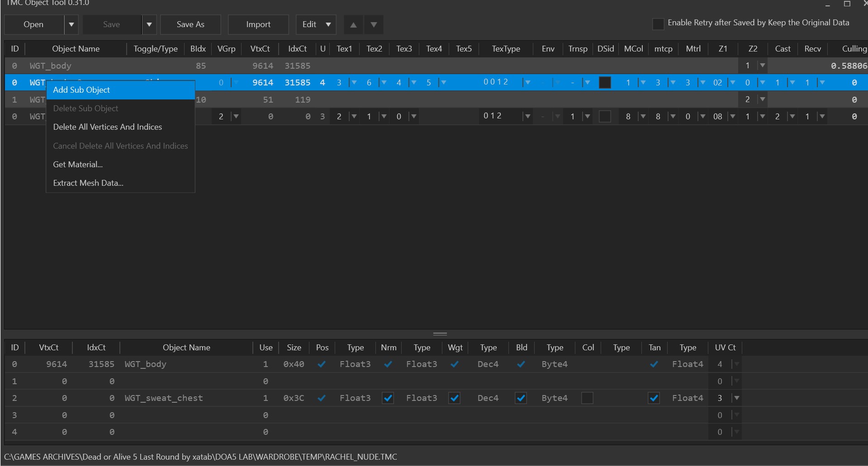The image size is (868, 466).
Task: Click the move-up triangle arrow button
Action: (353, 24)
